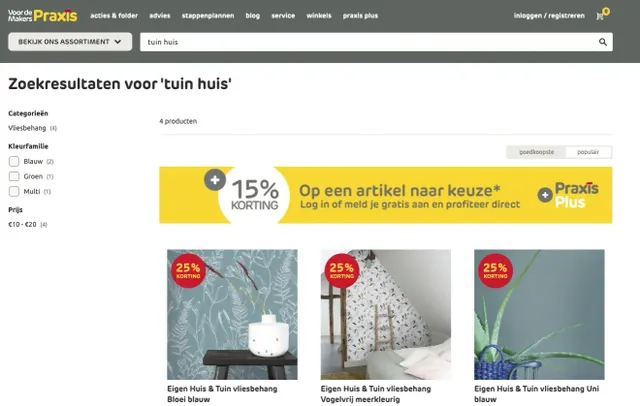Filter by Vliesbehang category
Viewport: 640px width, 406px height.
coord(27,128)
